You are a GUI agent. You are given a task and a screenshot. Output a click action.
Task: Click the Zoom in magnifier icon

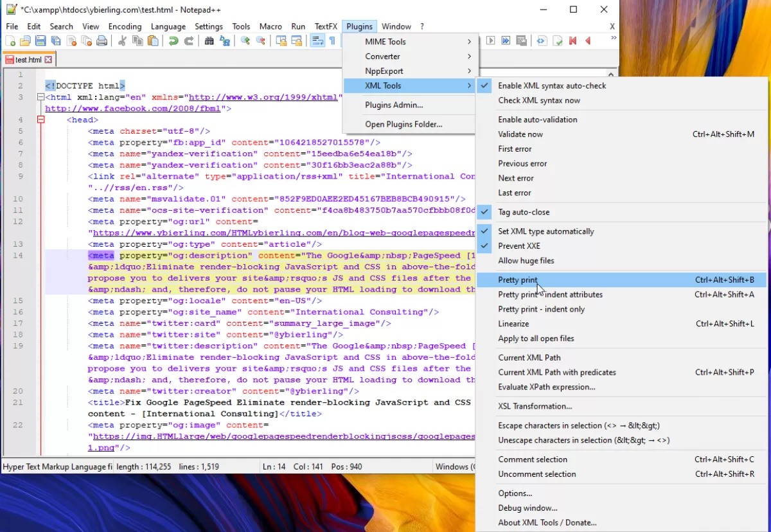pos(245,41)
